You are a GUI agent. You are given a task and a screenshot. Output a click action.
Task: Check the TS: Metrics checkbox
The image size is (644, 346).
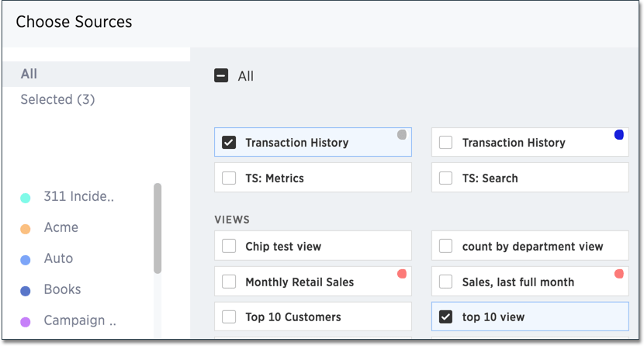tap(229, 178)
